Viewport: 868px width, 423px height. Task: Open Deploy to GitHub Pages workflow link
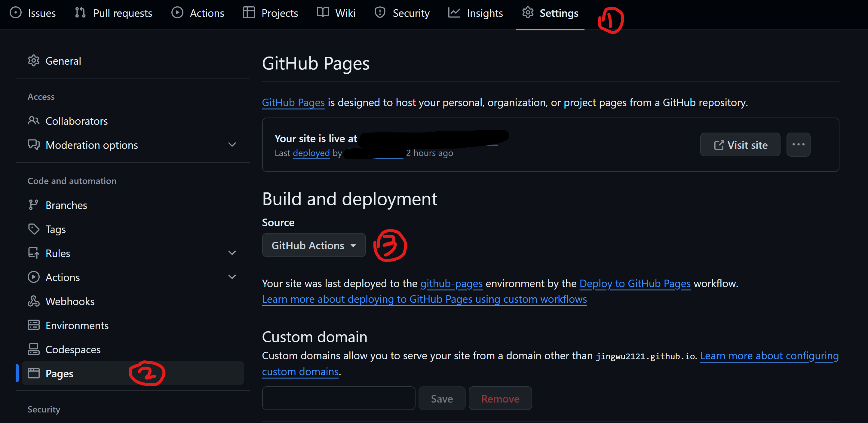point(635,283)
